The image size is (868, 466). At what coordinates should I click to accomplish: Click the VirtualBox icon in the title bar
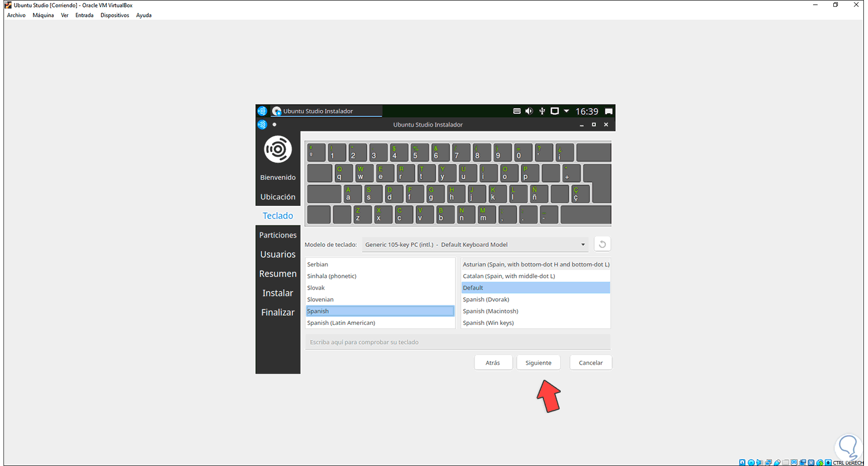click(x=8, y=5)
